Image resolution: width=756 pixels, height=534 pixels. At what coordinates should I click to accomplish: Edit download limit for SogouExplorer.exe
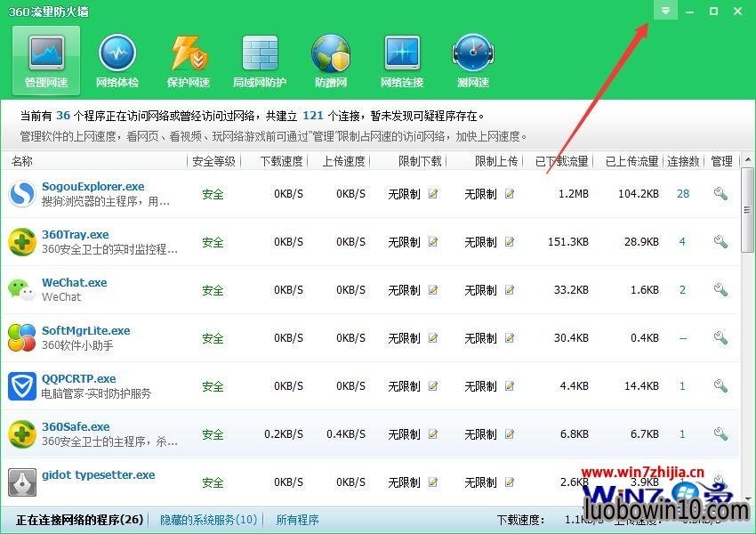tap(433, 194)
